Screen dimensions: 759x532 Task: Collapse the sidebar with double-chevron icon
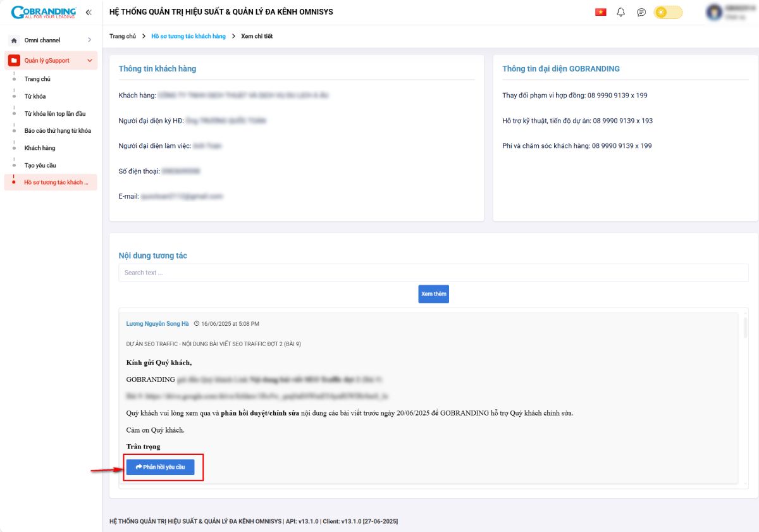tap(89, 12)
